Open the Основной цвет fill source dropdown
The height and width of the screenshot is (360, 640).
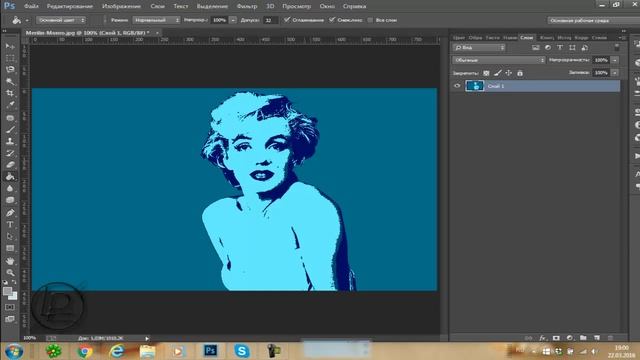(x=61, y=20)
